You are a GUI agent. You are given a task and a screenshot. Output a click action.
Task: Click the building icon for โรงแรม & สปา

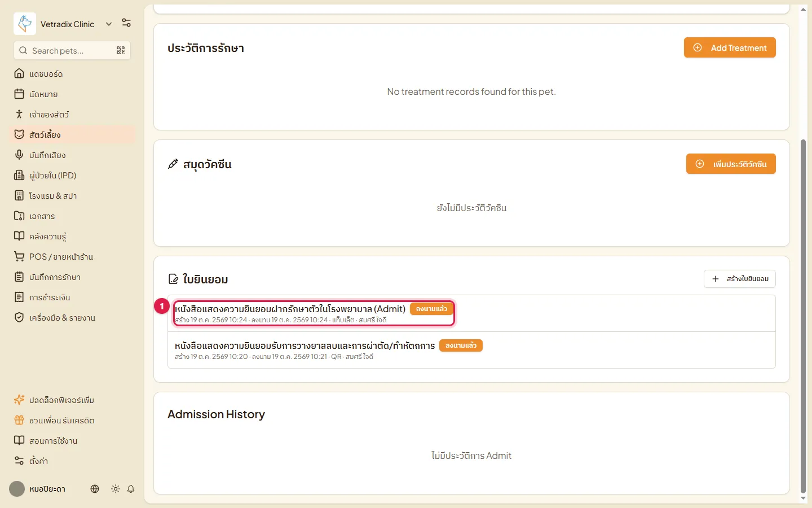19,196
